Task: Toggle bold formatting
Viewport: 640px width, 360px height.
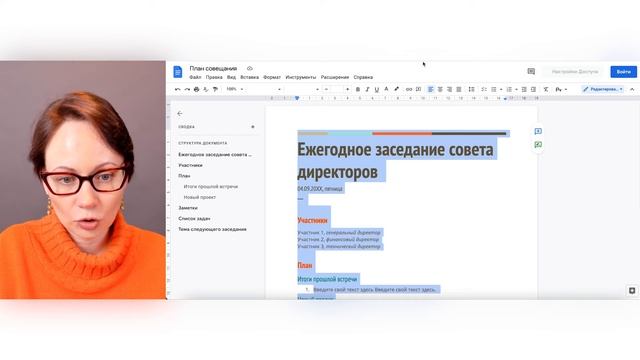Action: pos(358,89)
